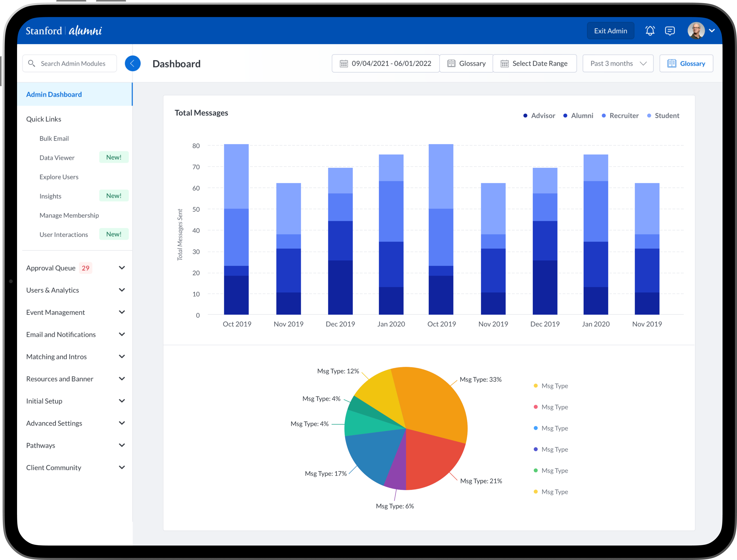Click the search magnifier icon

click(32, 63)
